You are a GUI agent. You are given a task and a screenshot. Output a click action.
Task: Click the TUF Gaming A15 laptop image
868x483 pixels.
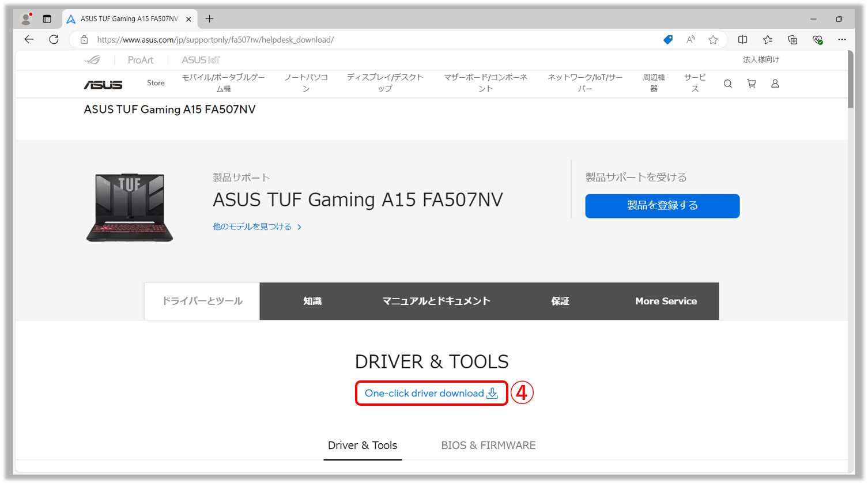click(x=130, y=207)
